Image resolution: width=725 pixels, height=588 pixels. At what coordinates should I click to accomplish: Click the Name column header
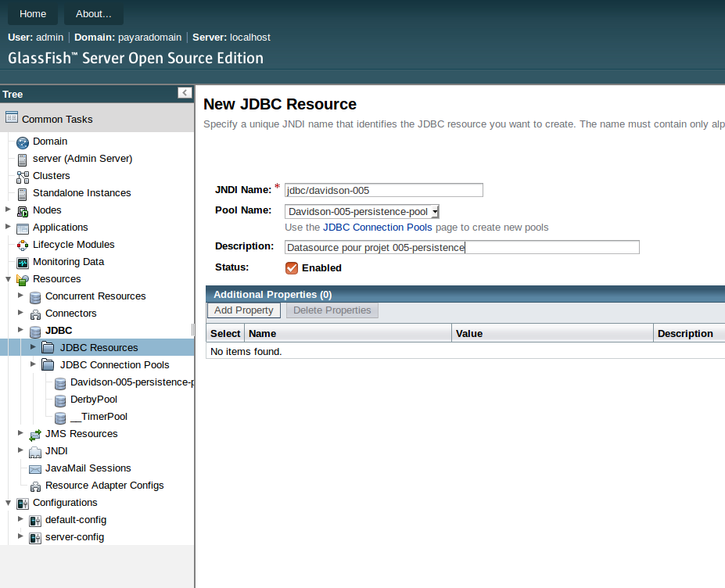(348, 333)
